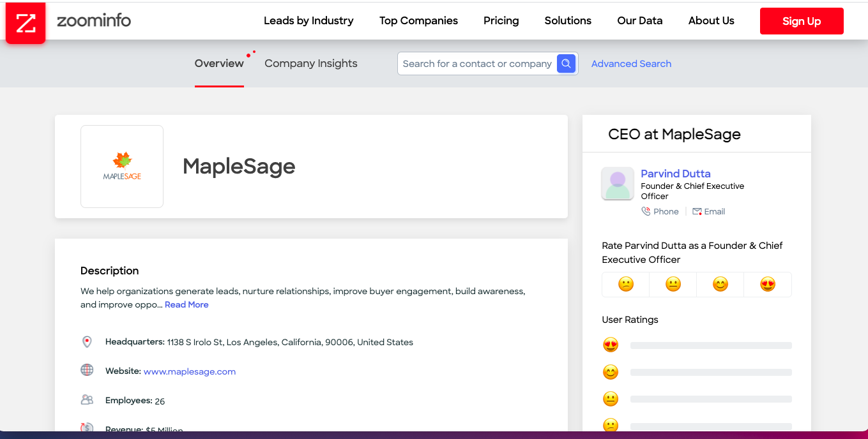
Task: Open Leads by Industry menu
Action: 308,20
